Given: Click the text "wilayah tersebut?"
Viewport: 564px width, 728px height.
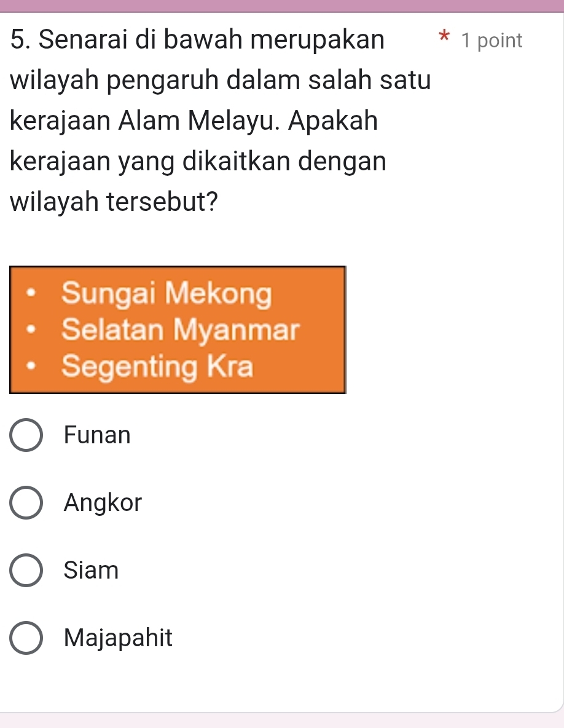Looking at the screenshot, I should (116, 202).
